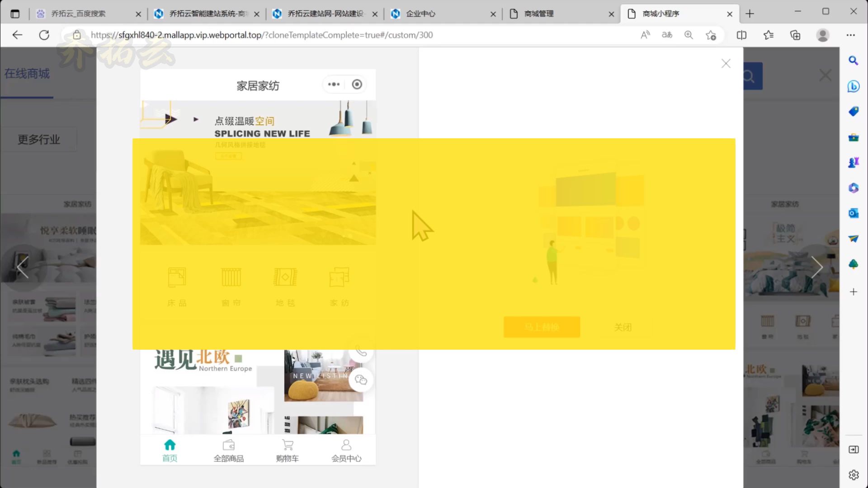Open 会员中心 in preview bottom nav
Image resolution: width=868 pixels, height=488 pixels.
[x=346, y=451]
